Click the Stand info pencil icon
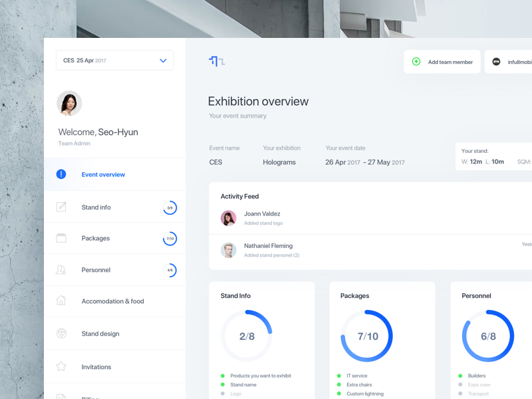Viewport: 532px width, 399px height. point(61,207)
